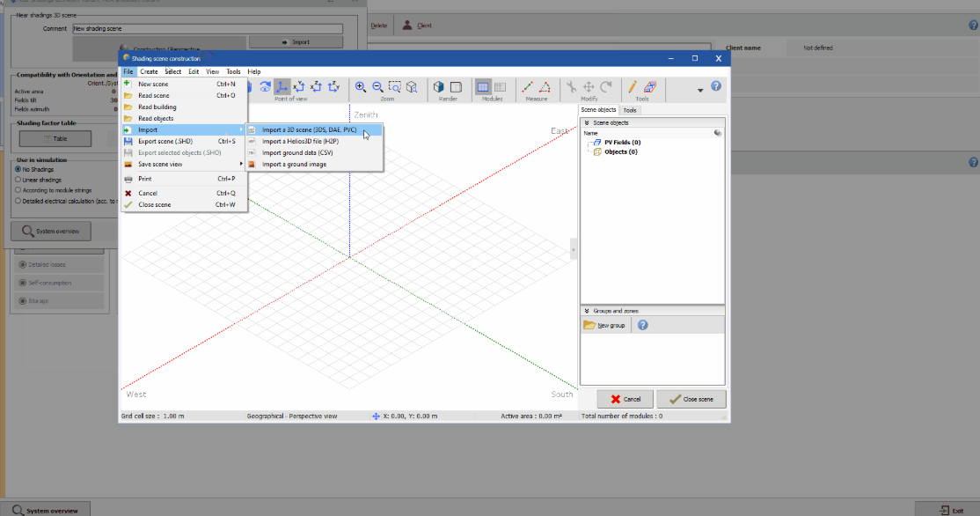
Task: Click the module layout tool icon
Action: click(650, 87)
